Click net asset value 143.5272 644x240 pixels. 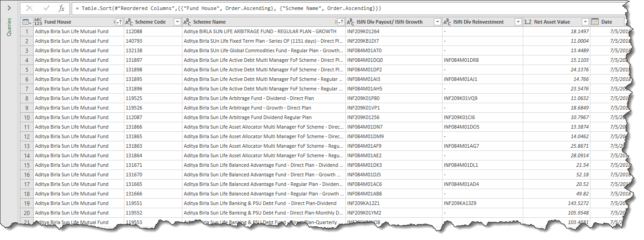coord(557,203)
